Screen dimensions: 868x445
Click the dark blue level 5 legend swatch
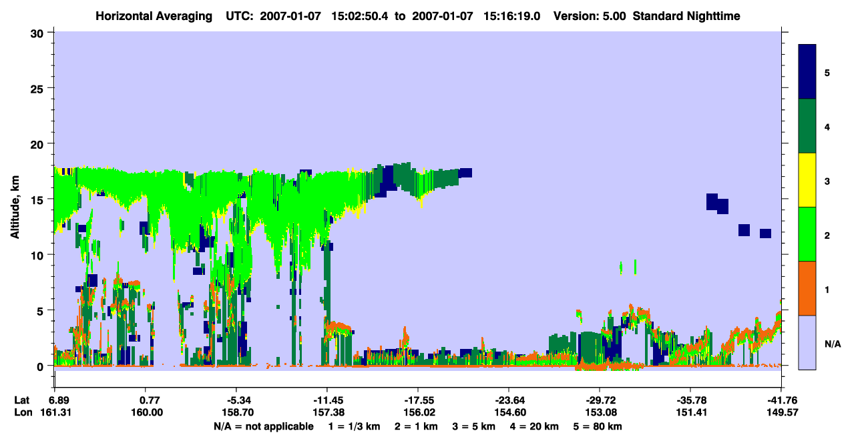coord(807,71)
